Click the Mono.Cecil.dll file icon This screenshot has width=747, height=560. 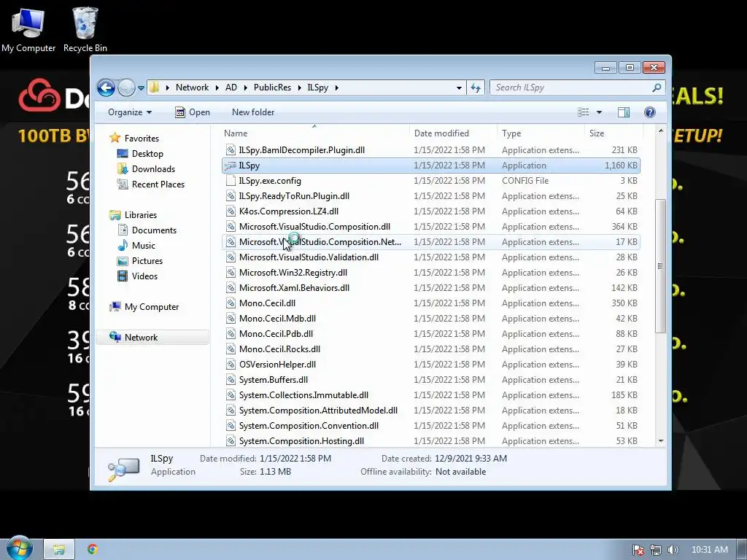click(231, 303)
